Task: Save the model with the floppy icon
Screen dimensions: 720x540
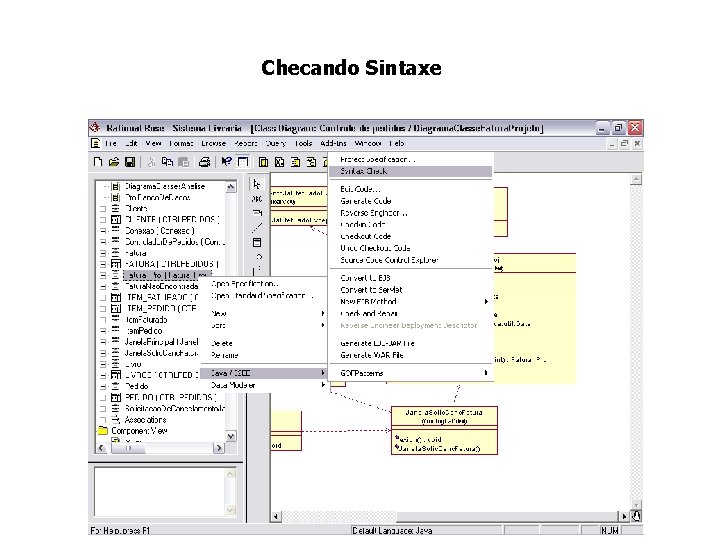Action: [130, 162]
